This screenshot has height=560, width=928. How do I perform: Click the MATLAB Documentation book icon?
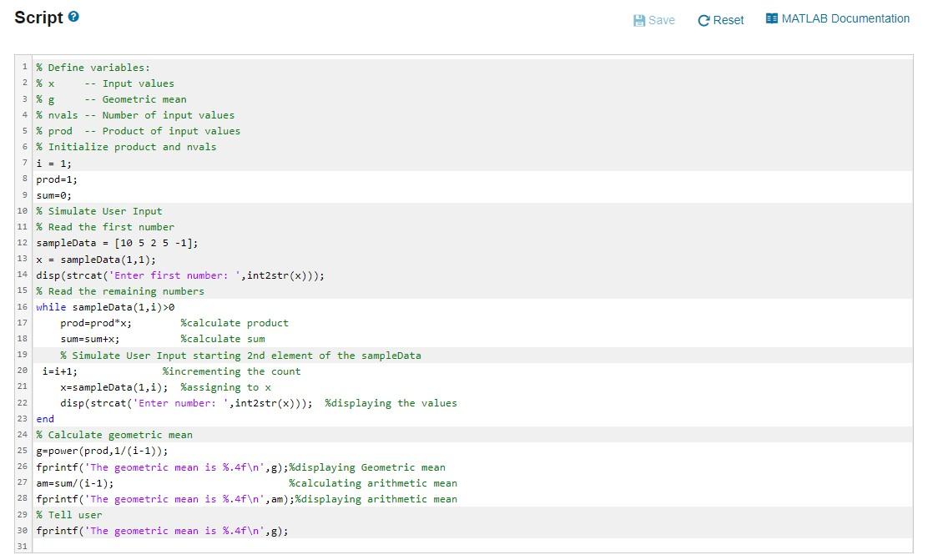pyautogui.click(x=772, y=18)
